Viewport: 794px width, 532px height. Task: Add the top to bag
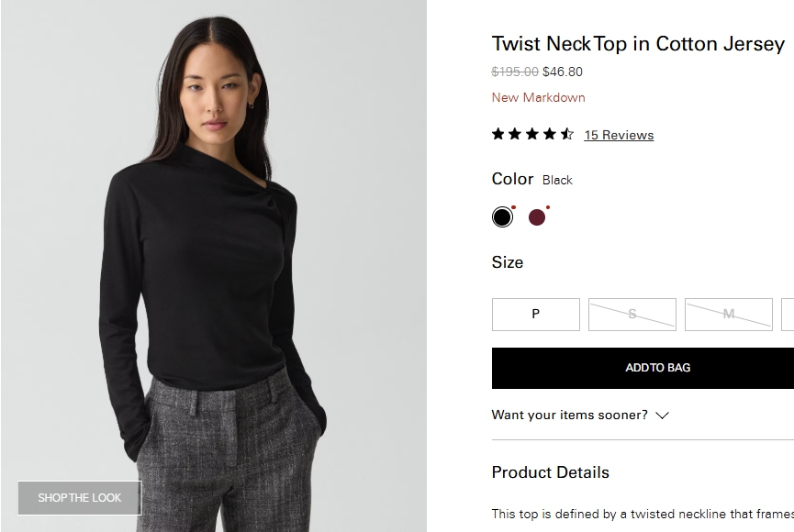coord(643,368)
